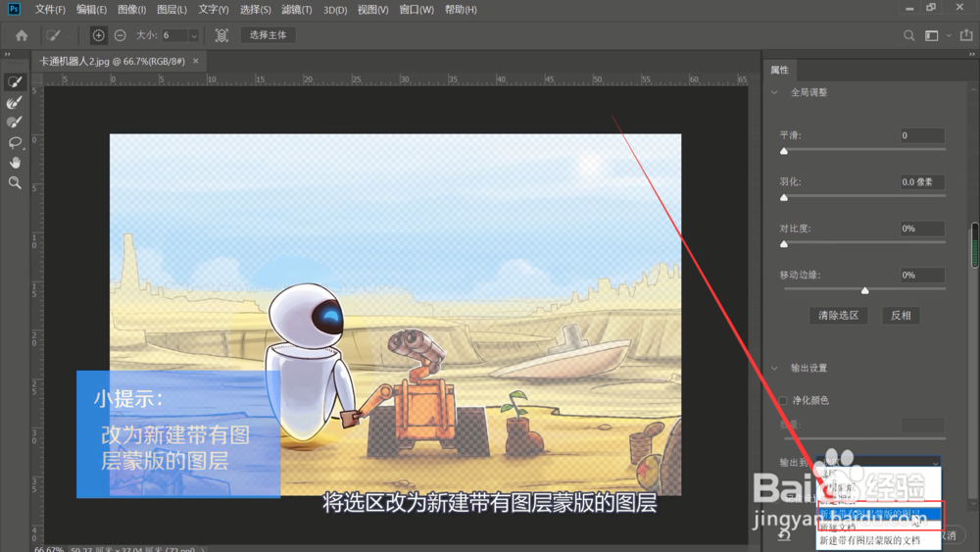Open the 图像(I) menu
The image size is (980, 552).
pos(132,10)
